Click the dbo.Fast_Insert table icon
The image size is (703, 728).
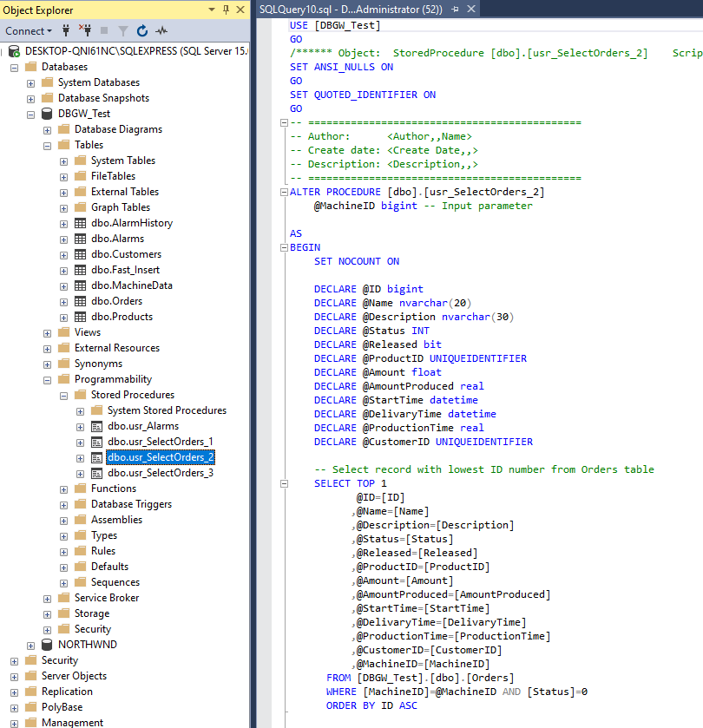80,270
